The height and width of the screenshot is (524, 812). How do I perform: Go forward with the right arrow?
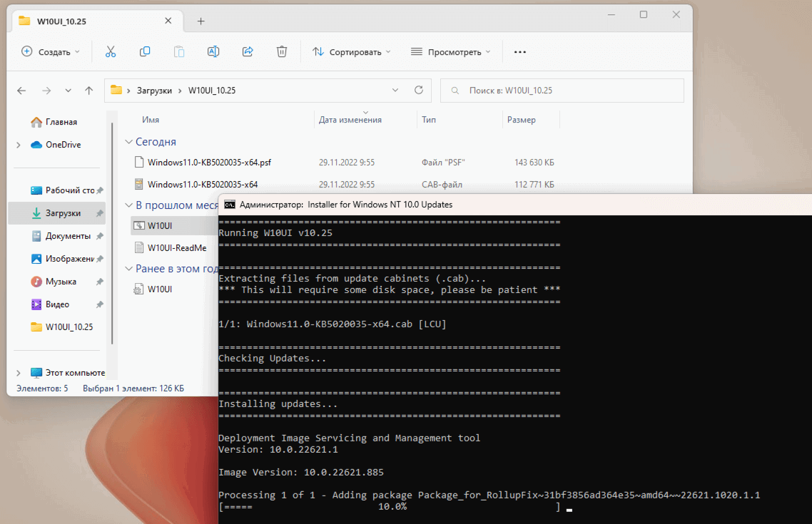point(46,91)
